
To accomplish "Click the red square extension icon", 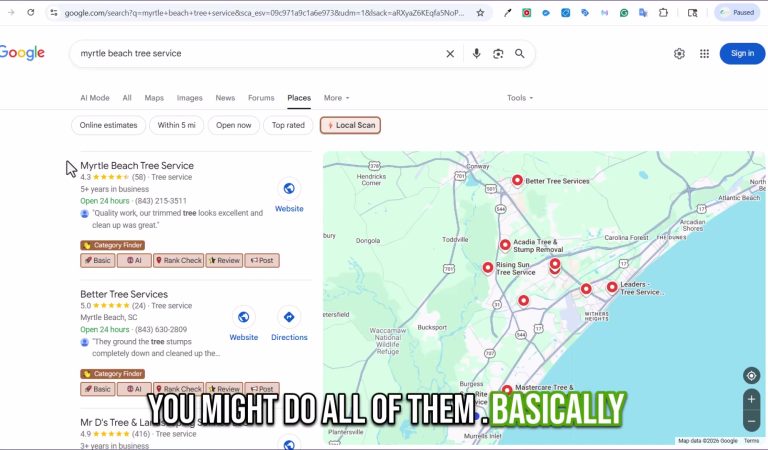I will (527, 13).
